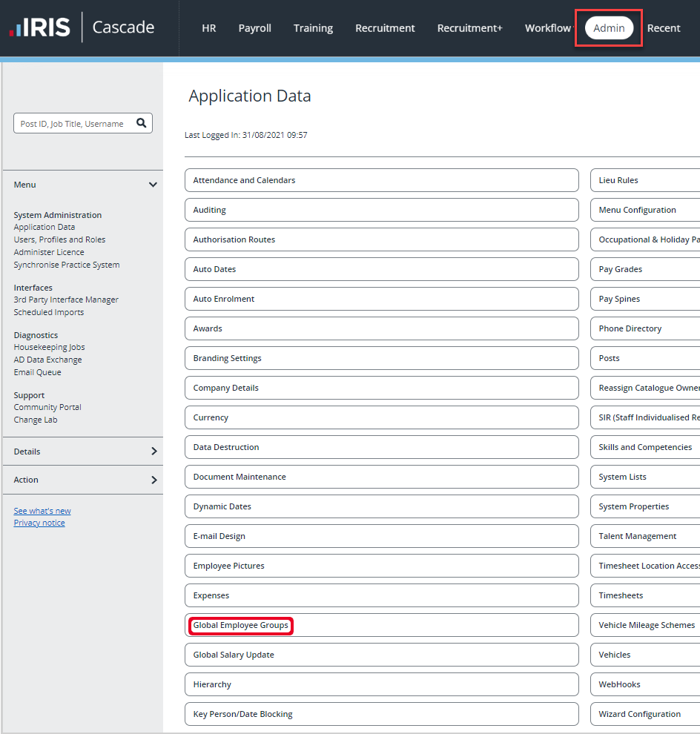Open Employee Pictures
Viewport: 700px width, 734px height.
pos(382,566)
